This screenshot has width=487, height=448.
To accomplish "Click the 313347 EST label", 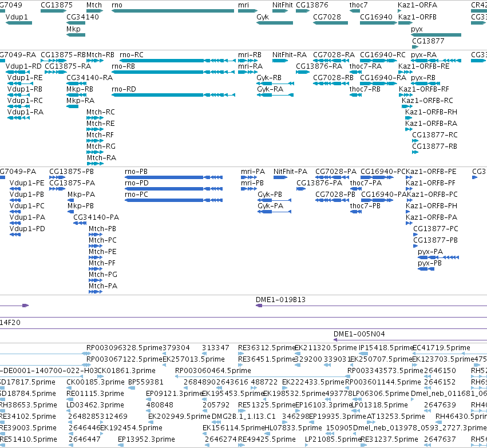I will point(216,348).
